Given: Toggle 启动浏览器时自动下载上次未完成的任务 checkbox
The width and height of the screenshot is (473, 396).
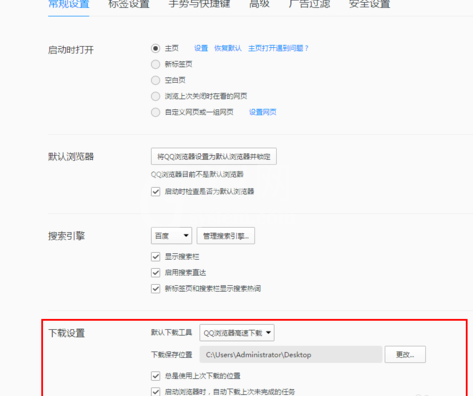Looking at the screenshot, I should click(156, 392).
